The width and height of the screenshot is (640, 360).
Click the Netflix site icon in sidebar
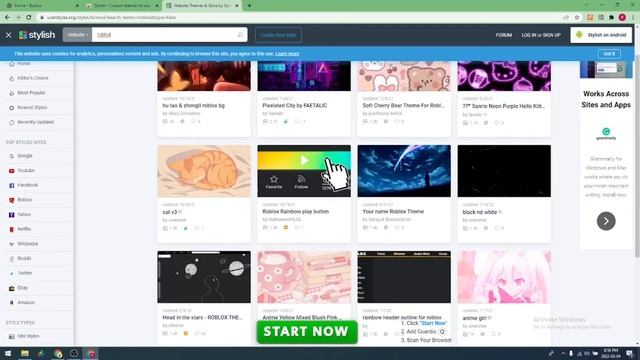[x=11, y=229]
